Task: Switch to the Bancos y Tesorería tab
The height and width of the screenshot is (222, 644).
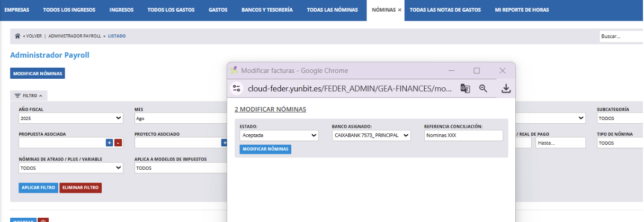Action: (267, 10)
